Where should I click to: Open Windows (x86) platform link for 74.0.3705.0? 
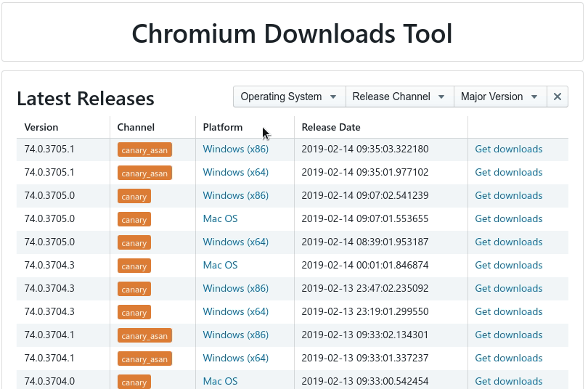(235, 196)
